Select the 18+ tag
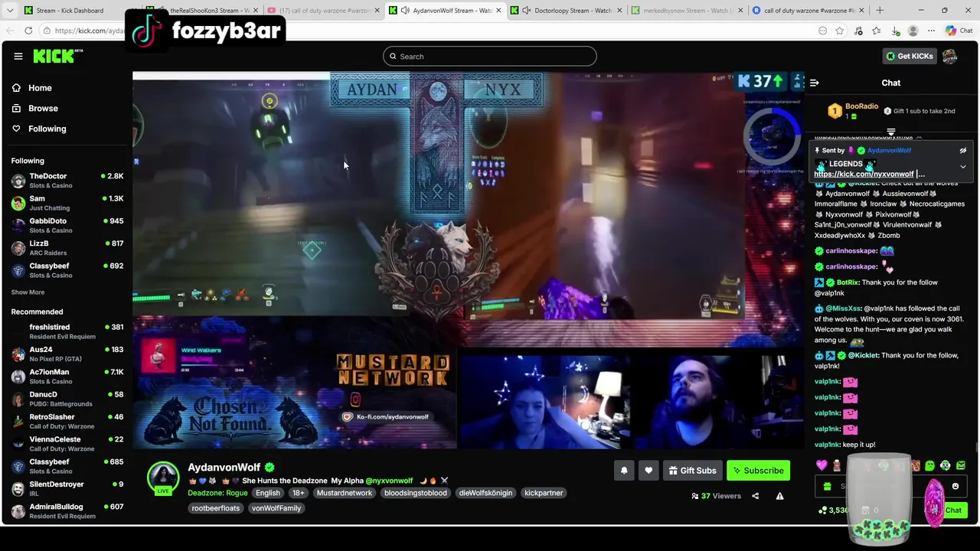980x551 pixels. pos(299,493)
